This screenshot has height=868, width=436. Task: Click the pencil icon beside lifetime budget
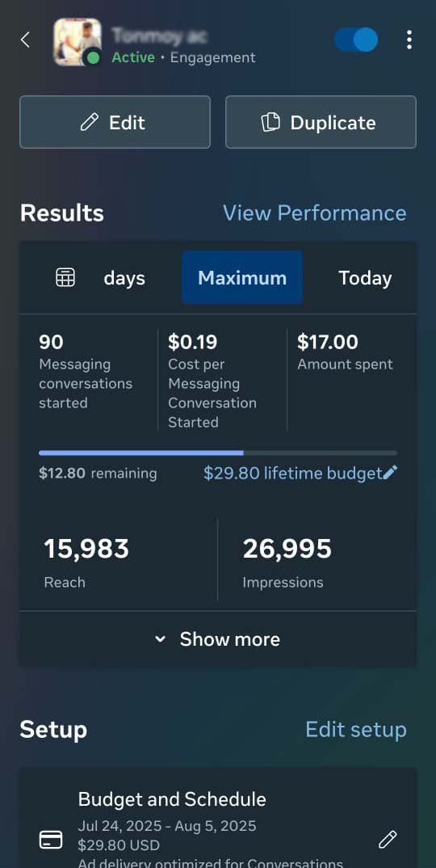pos(390,472)
